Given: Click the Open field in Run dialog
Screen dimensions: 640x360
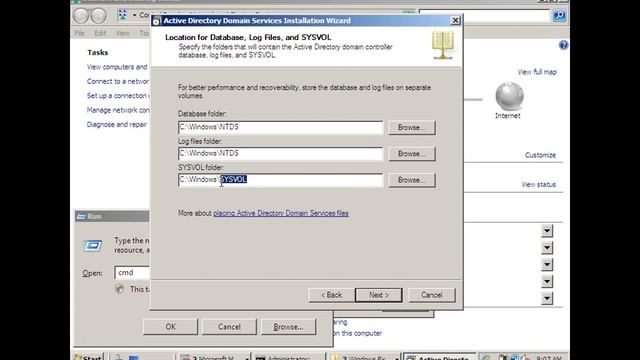Looking at the screenshot, I should [x=132, y=273].
